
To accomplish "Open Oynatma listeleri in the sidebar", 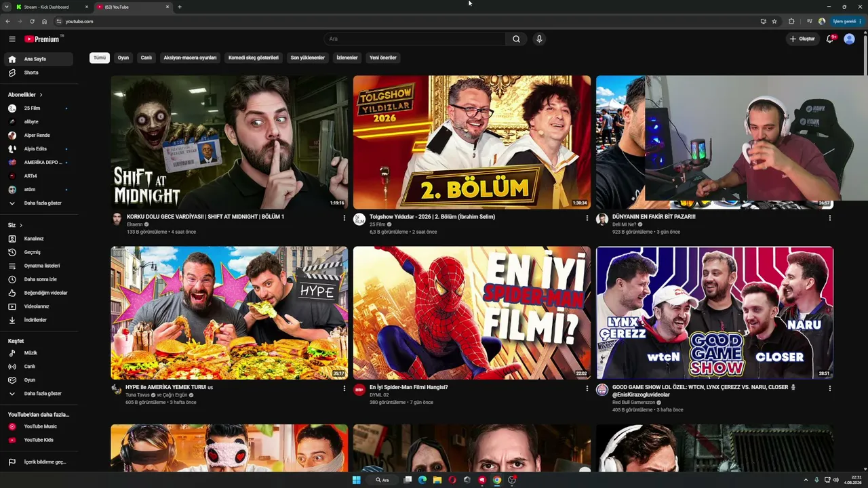I will tap(40, 266).
